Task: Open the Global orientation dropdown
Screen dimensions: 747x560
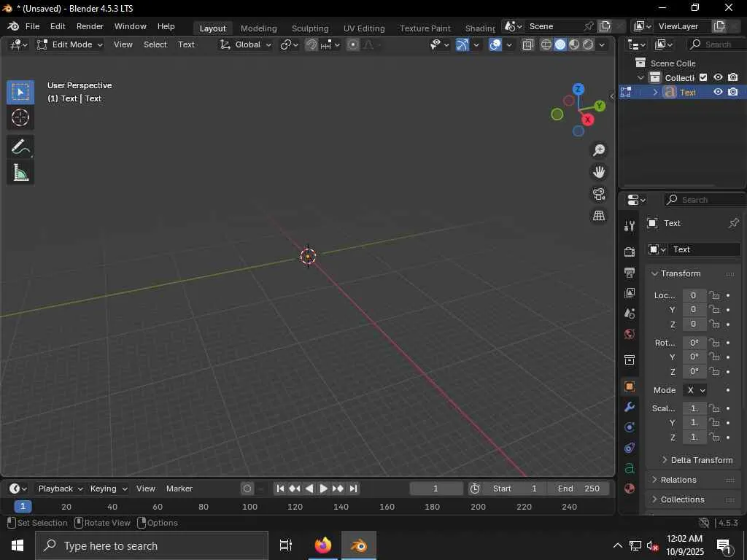Action: pyautogui.click(x=246, y=44)
